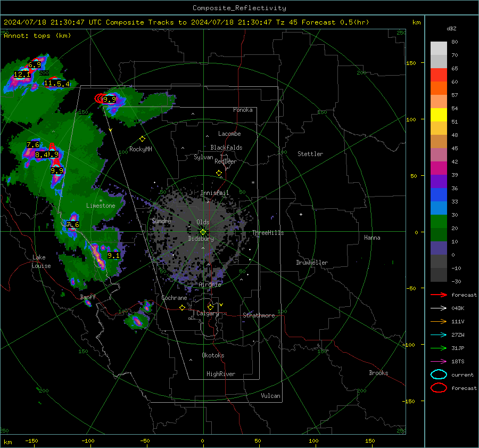Click the 'Annot: tops (km)' label
This screenshot has height=448, width=479.
[x=37, y=36]
